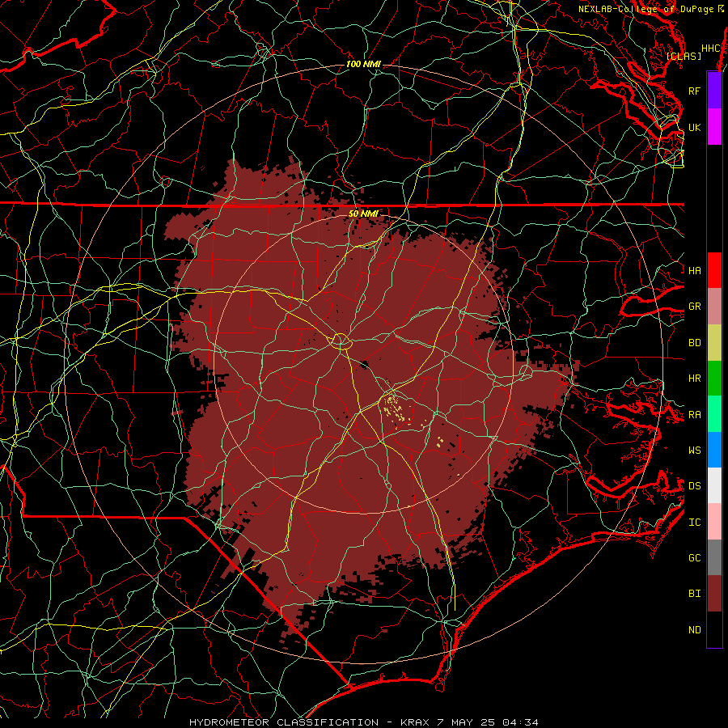Select the dark green HR legend swatch
This screenshot has width=728, height=728.
pos(714,379)
